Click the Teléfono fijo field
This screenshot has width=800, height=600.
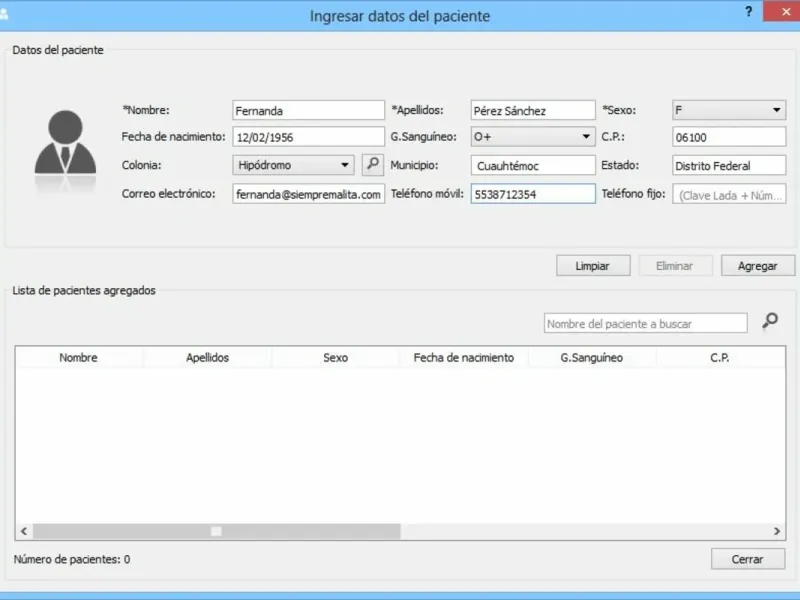(x=729, y=194)
